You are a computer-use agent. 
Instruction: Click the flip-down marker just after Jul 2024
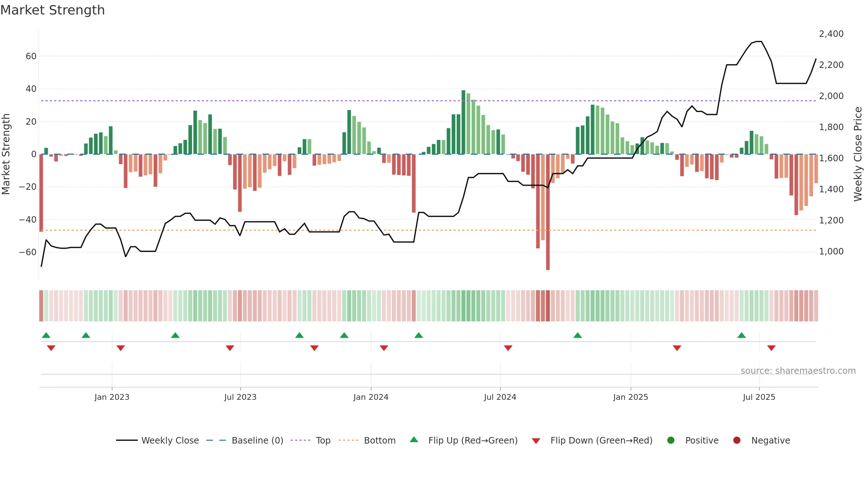pos(508,348)
